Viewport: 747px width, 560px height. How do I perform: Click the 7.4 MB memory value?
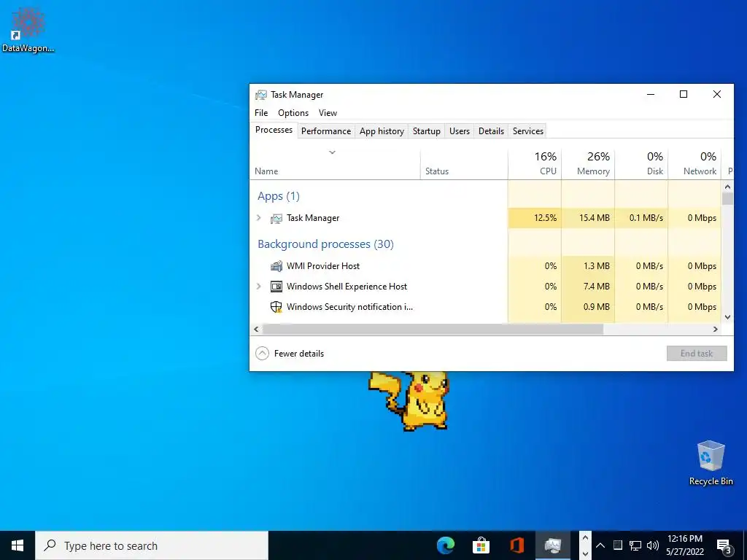[x=597, y=287]
